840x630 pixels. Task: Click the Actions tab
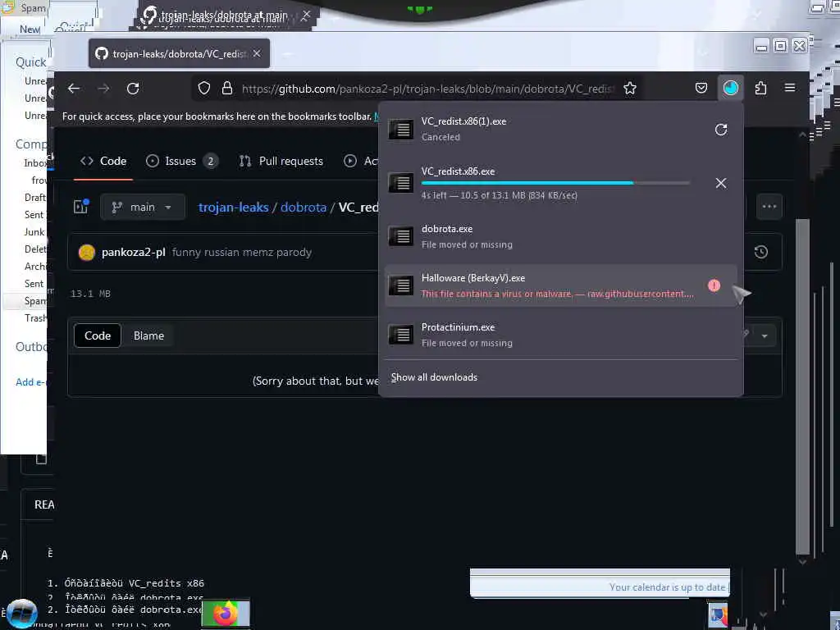click(x=361, y=162)
